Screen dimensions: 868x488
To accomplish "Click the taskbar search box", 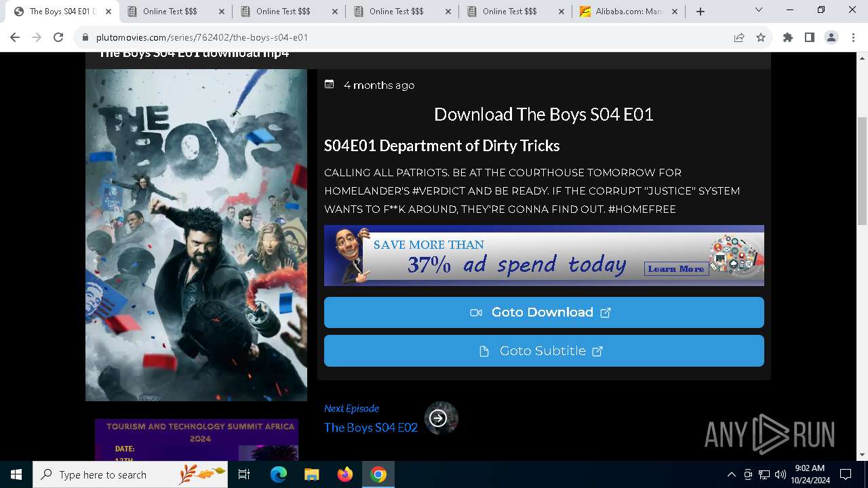I will 130,474.
